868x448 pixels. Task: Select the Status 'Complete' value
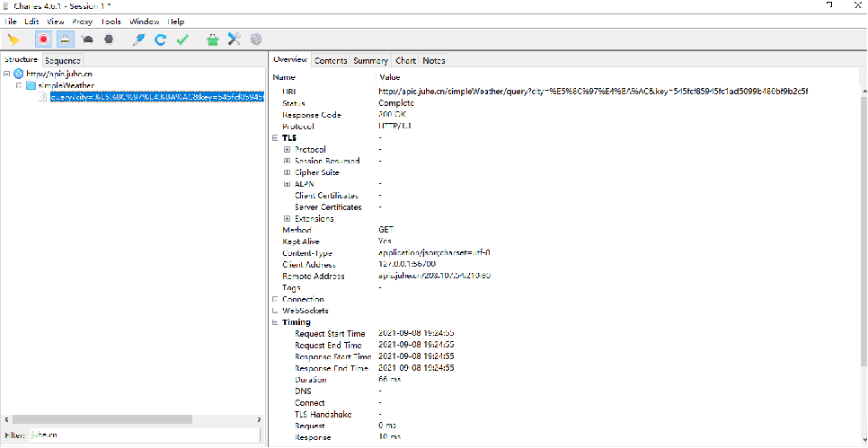pos(396,103)
